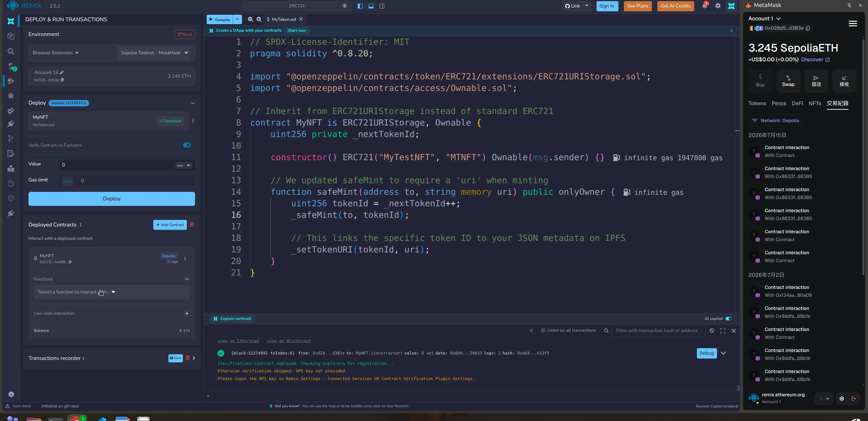Open the Tokens tab in MetaMask
Screen dimensions: 868x421
coord(757,103)
